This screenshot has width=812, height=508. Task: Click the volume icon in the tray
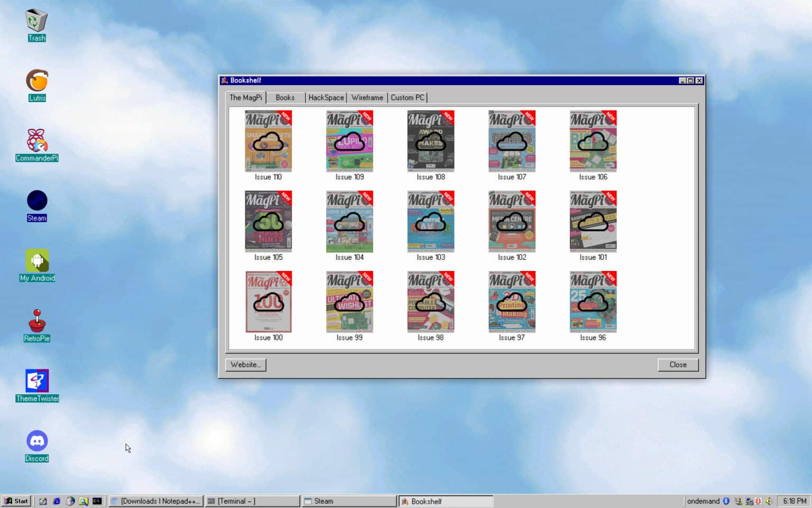coord(768,501)
